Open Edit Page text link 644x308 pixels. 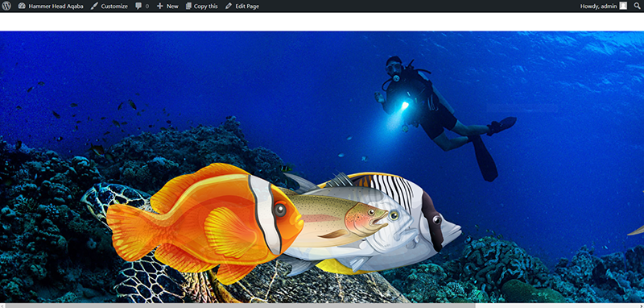tap(247, 6)
